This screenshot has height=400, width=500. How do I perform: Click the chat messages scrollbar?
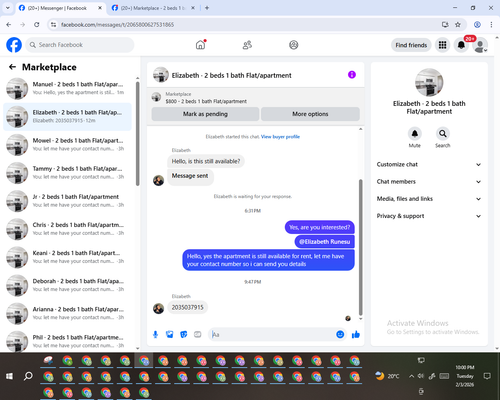360,247
